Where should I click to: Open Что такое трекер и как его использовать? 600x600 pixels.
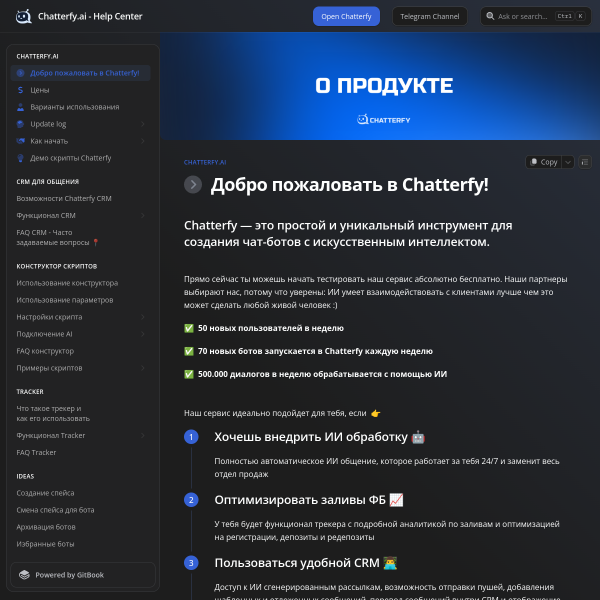point(80,414)
